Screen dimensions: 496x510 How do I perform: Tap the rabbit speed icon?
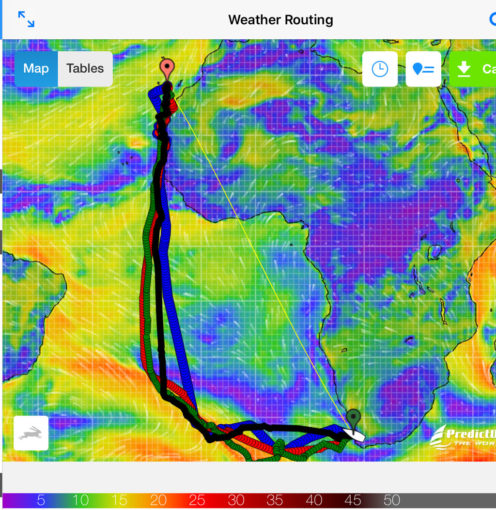[x=31, y=433]
